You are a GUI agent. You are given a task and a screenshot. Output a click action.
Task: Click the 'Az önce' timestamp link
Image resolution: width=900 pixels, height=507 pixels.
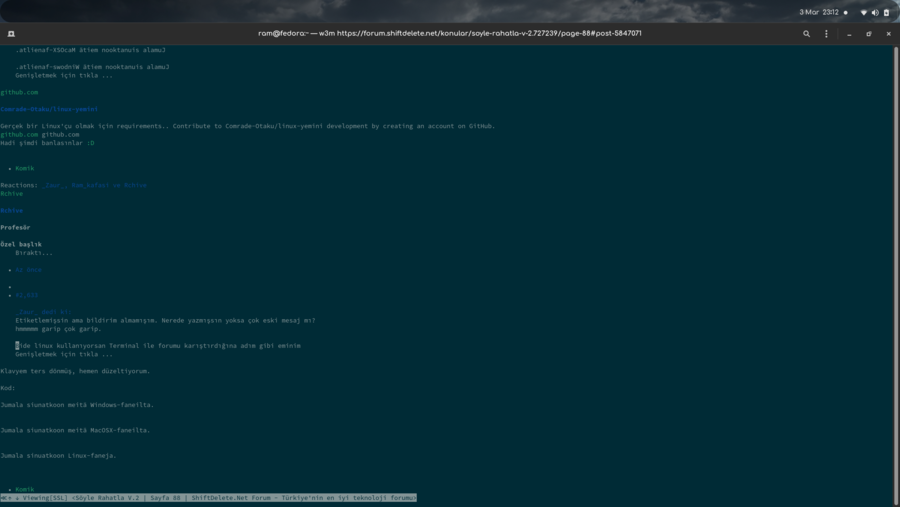tap(29, 270)
